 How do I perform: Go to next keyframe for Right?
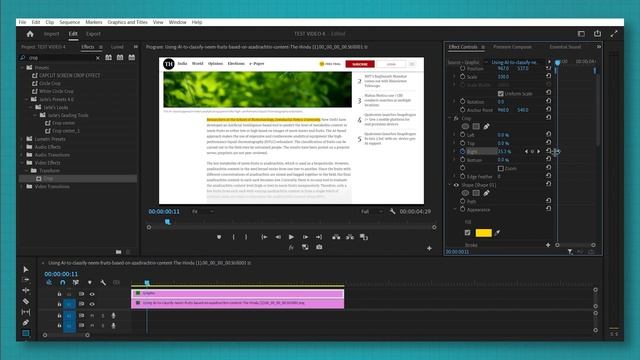[x=539, y=151]
